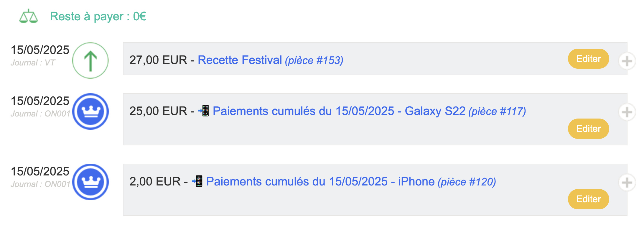
Task: Expand the Galaxy S22 payment plus icon
Action: coord(627,112)
